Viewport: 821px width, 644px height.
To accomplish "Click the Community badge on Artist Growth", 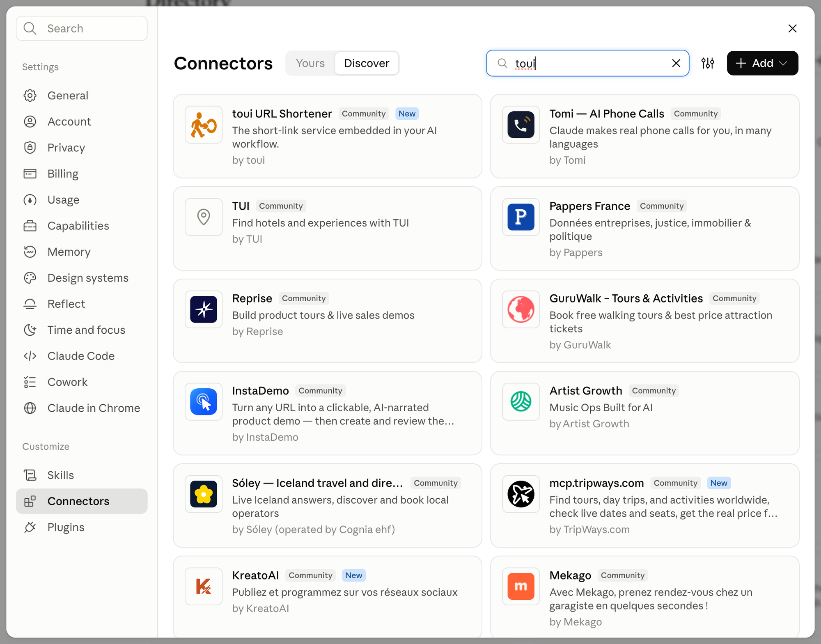I will pyautogui.click(x=654, y=391).
